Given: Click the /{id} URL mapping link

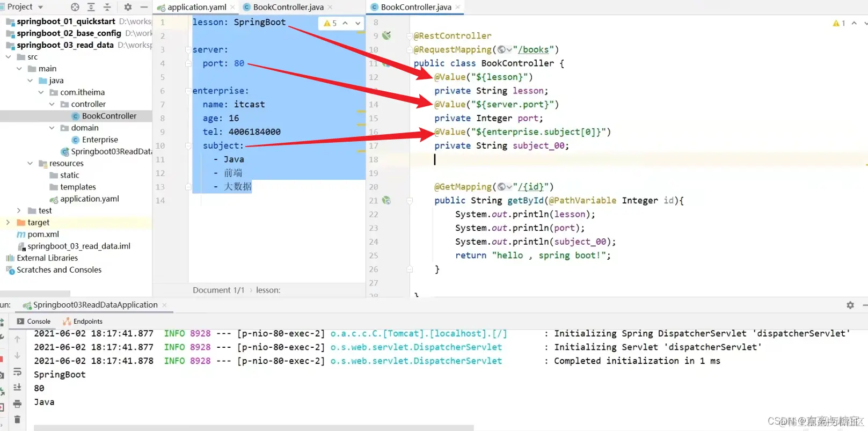Looking at the screenshot, I should coord(530,187).
